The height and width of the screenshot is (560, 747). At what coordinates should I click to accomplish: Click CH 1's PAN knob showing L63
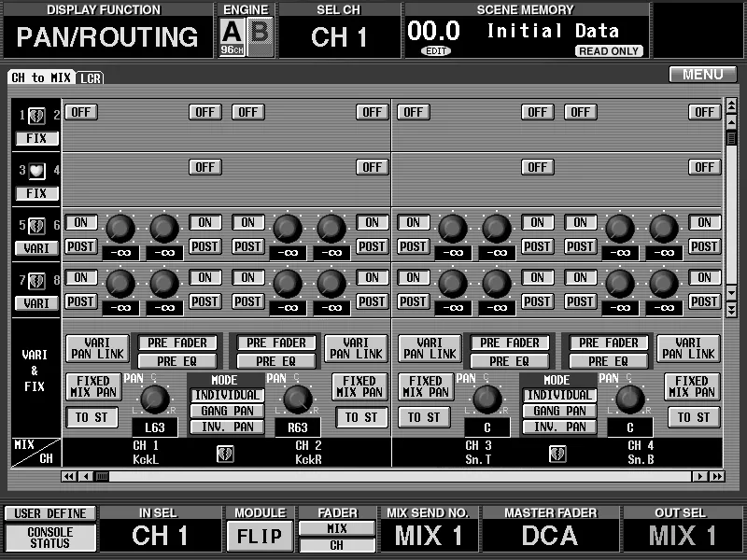tap(154, 399)
